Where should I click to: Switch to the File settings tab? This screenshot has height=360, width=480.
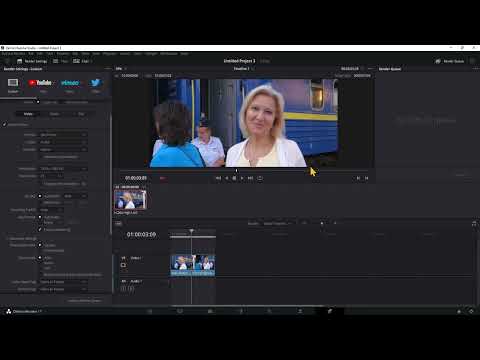tap(81, 114)
